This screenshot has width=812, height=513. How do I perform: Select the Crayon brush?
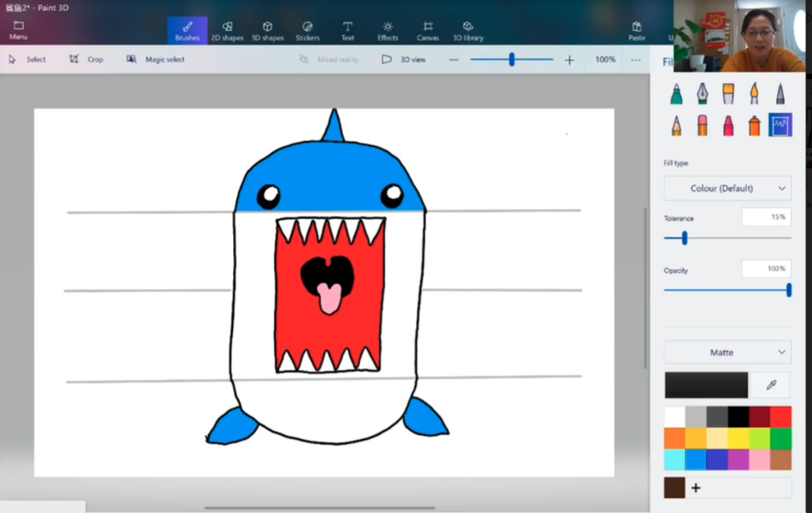[728, 126]
